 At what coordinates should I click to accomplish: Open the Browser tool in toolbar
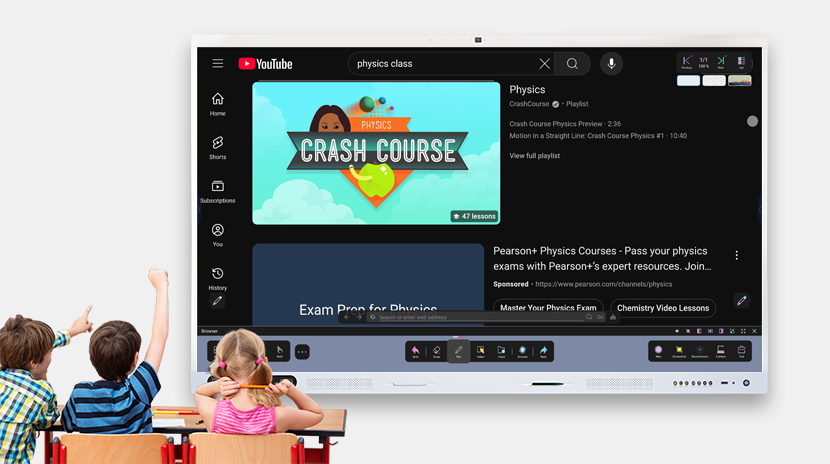point(522,351)
